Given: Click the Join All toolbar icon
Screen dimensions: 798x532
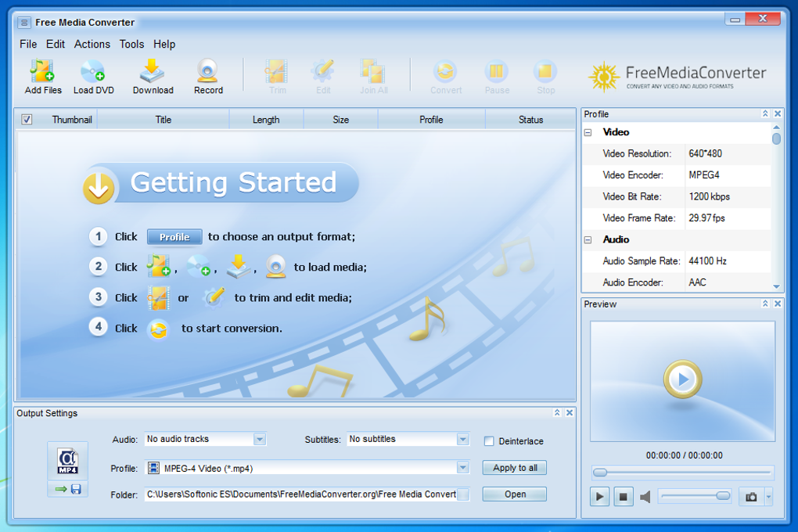Looking at the screenshot, I should coord(373,72).
